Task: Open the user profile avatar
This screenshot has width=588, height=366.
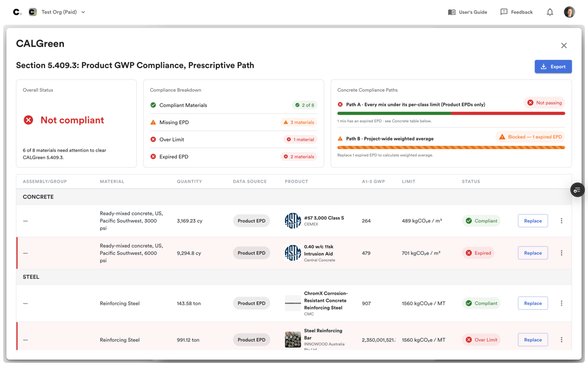Action: pos(569,12)
